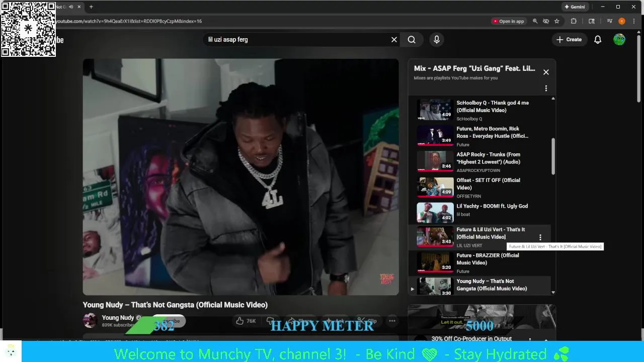Mute the tab using its speaker icon

pos(71,7)
